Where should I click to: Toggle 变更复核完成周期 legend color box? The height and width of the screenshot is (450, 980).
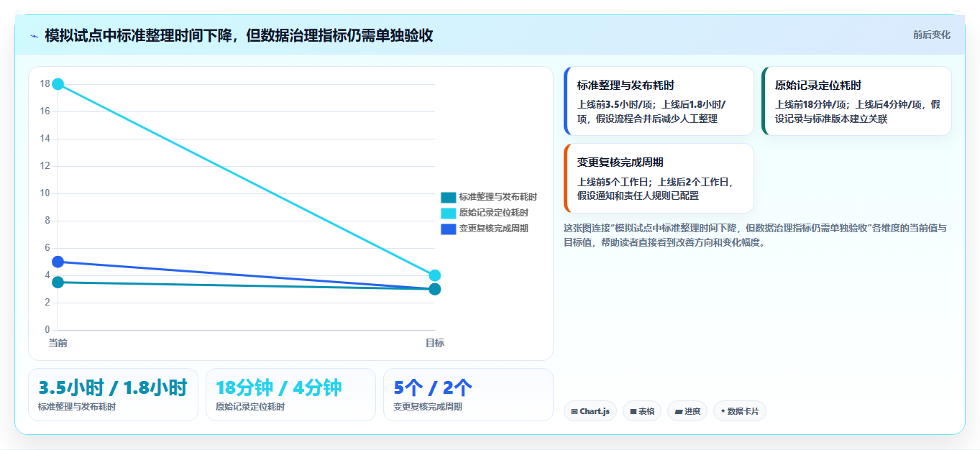[x=449, y=229]
